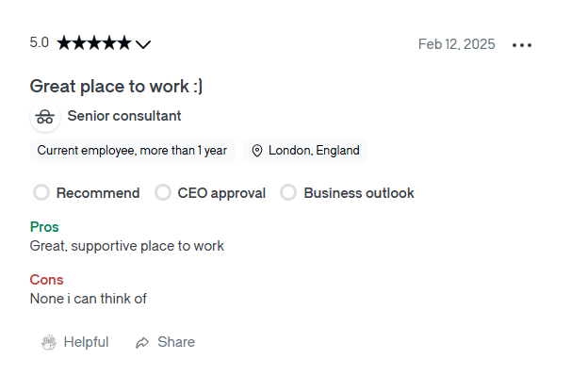This screenshot has width=571, height=392.
Task: Click the 5.0 rating number
Action: click(x=39, y=42)
